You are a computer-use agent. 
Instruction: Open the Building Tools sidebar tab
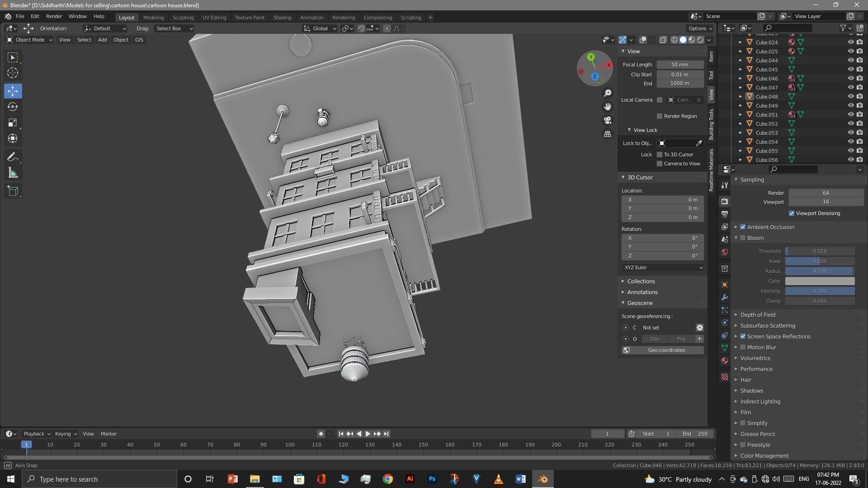[711, 124]
